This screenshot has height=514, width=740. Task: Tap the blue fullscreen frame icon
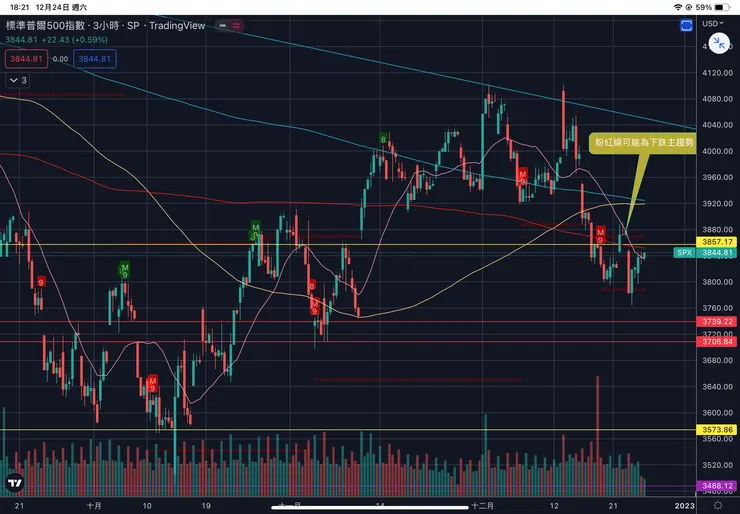click(x=686, y=25)
